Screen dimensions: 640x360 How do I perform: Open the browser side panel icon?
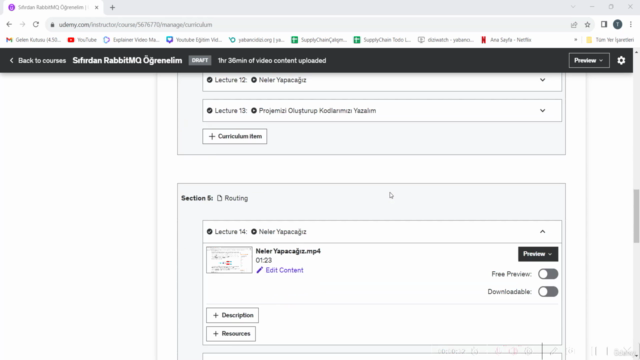pos(604,24)
